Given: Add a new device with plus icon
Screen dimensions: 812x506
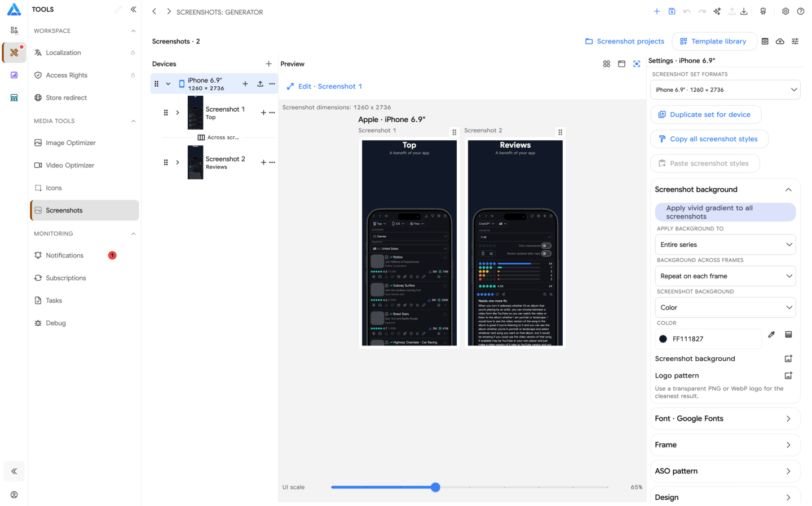Looking at the screenshot, I should 268,64.
